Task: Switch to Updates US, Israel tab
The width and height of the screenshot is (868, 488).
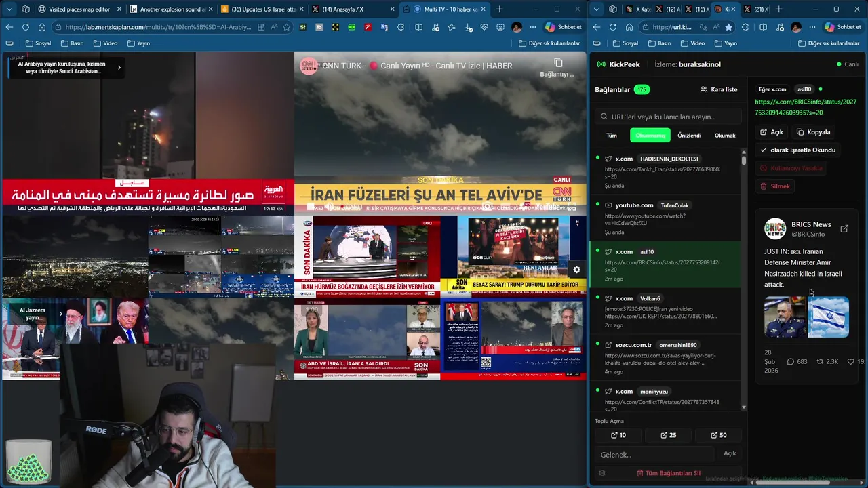Action: click(263, 9)
